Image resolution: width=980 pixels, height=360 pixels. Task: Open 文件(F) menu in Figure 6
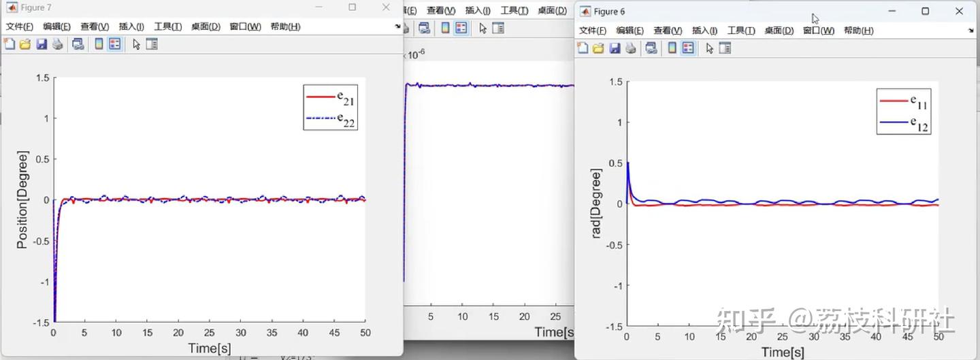click(593, 31)
